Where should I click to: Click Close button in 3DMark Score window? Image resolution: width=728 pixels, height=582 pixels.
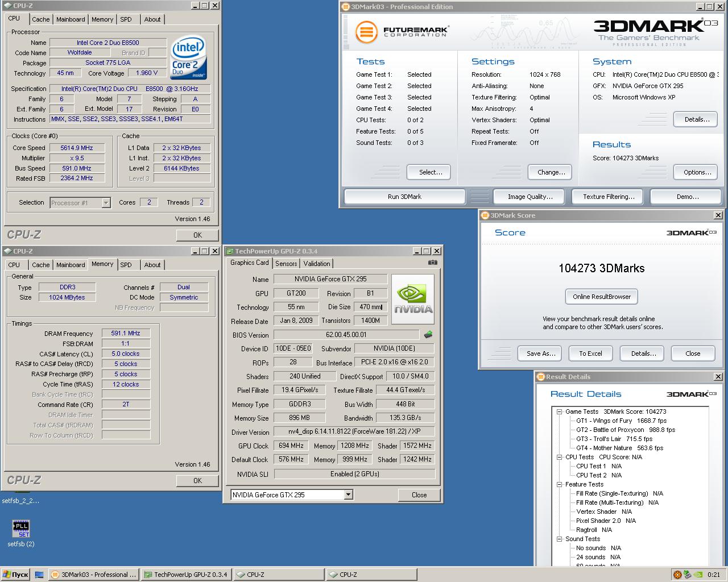(x=692, y=354)
